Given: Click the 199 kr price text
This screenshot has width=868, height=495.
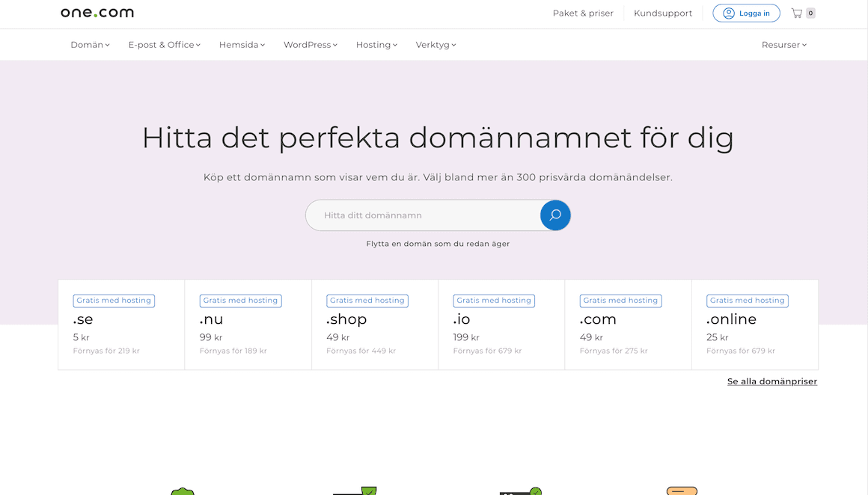Looking at the screenshot, I should click(x=466, y=337).
